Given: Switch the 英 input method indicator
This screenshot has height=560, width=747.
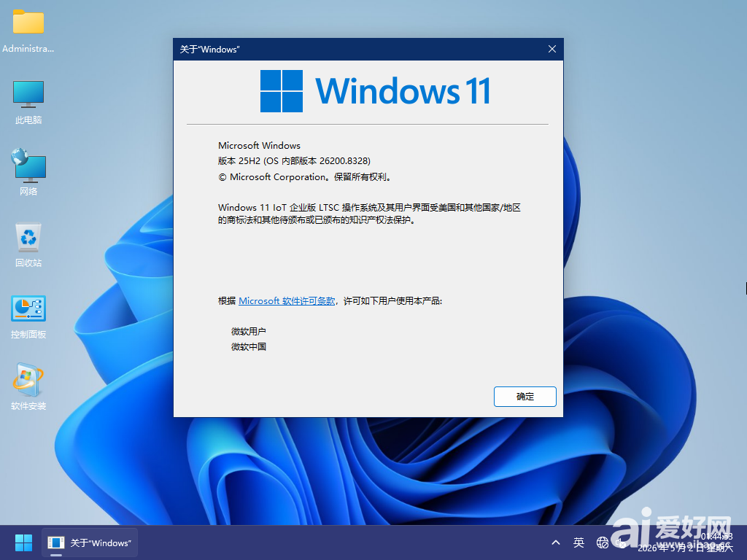Looking at the screenshot, I should [x=578, y=542].
